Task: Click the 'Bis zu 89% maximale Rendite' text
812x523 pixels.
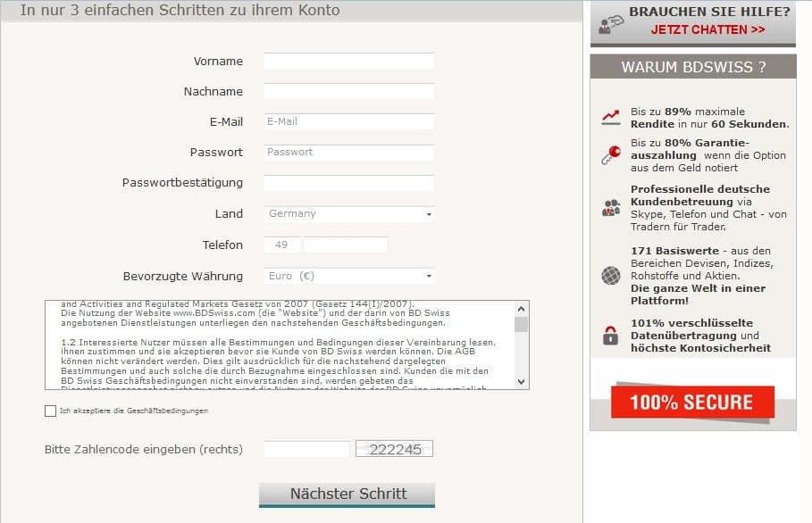Action: click(x=688, y=118)
